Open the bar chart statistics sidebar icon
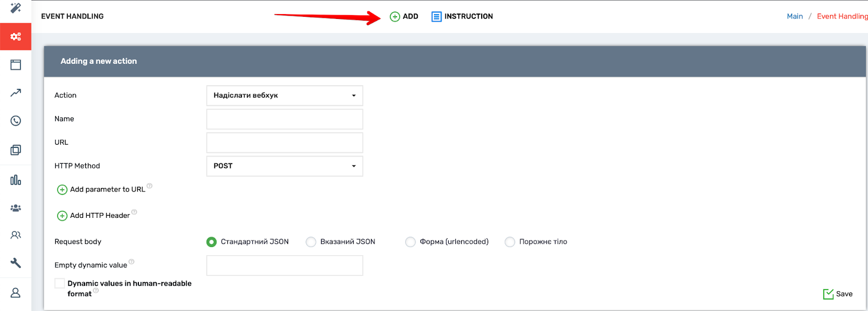 16,180
